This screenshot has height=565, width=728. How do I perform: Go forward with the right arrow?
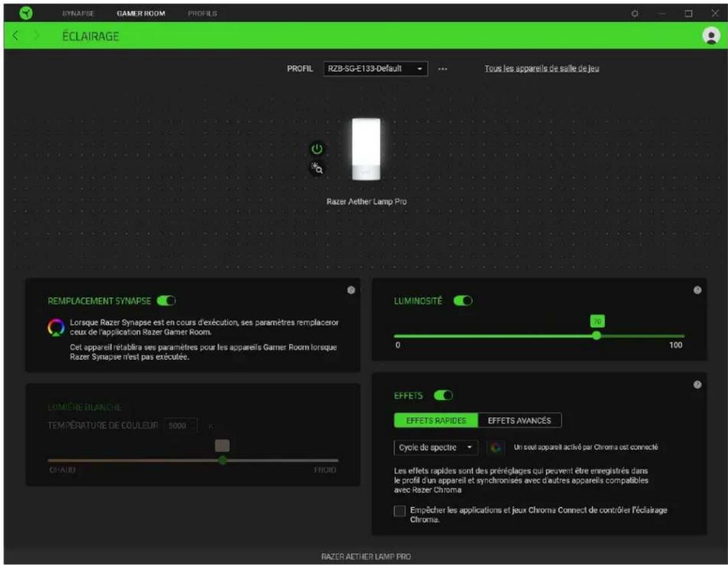pos(37,35)
